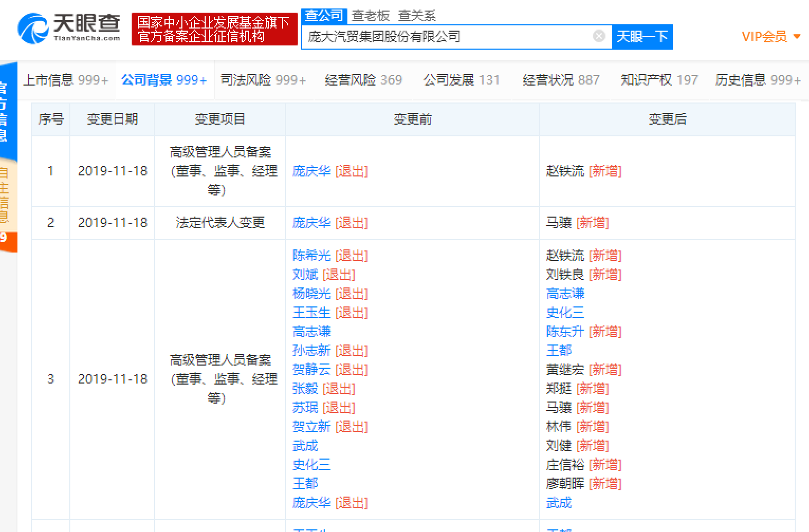Click 马骧 in the 法定代表人变更 row
The width and height of the screenshot is (809, 532).
pyautogui.click(x=559, y=223)
